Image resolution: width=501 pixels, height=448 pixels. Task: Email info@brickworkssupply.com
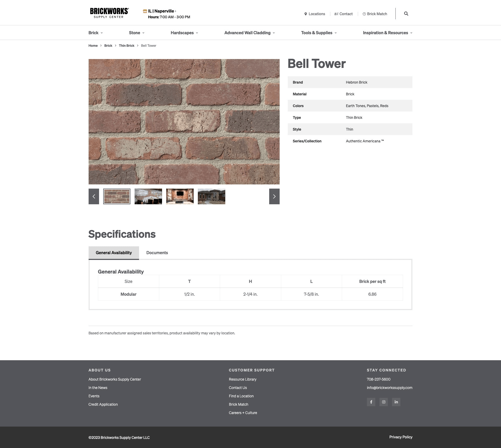point(389,388)
